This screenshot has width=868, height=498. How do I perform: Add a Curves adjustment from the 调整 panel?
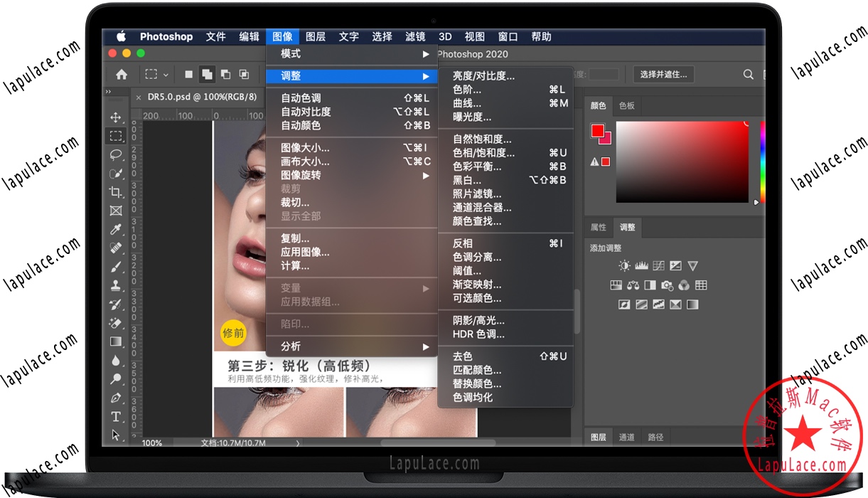click(x=658, y=265)
